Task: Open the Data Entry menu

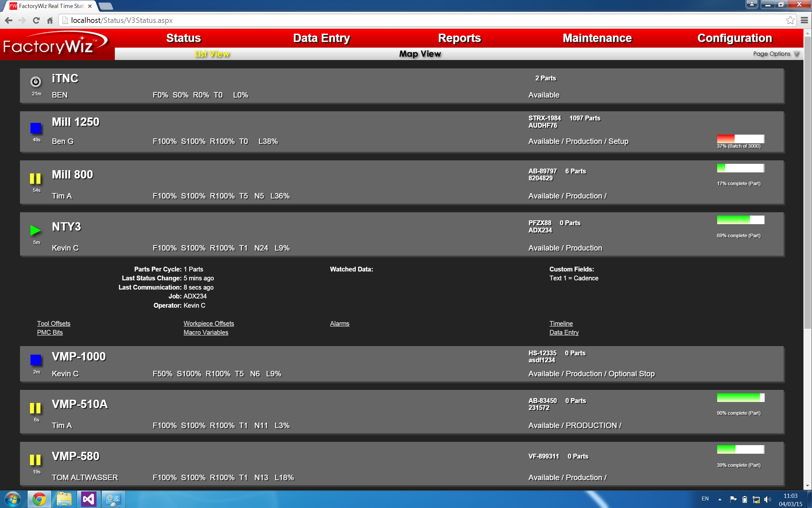Action: 321,38
